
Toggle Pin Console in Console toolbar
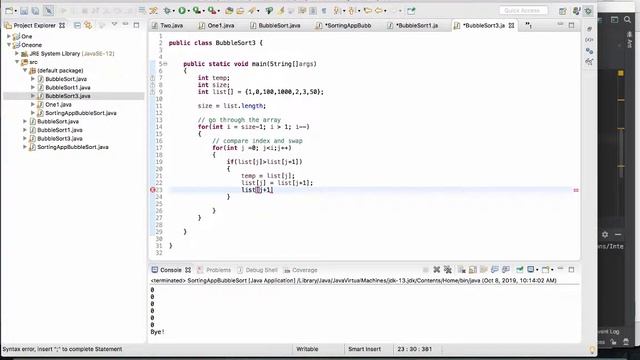click(x=520, y=269)
